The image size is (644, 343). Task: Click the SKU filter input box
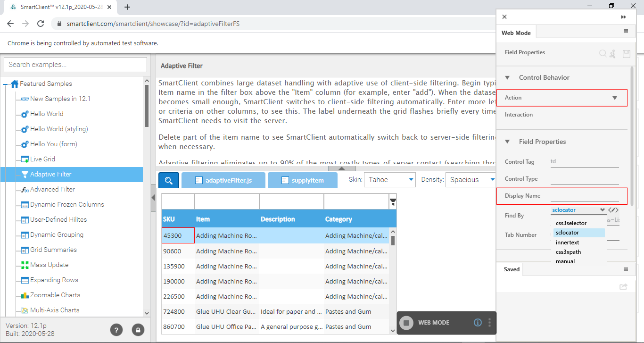tap(178, 201)
